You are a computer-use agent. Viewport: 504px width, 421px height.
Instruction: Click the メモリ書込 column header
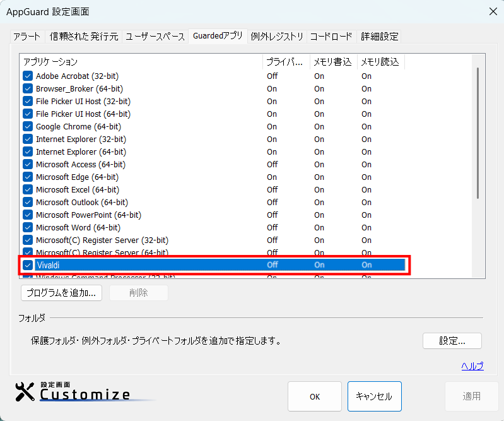click(332, 62)
